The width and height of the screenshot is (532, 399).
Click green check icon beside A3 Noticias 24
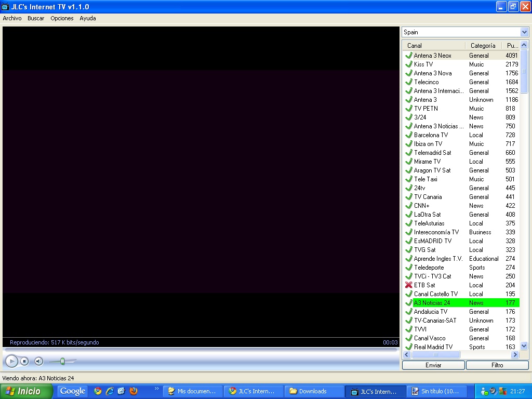408,303
